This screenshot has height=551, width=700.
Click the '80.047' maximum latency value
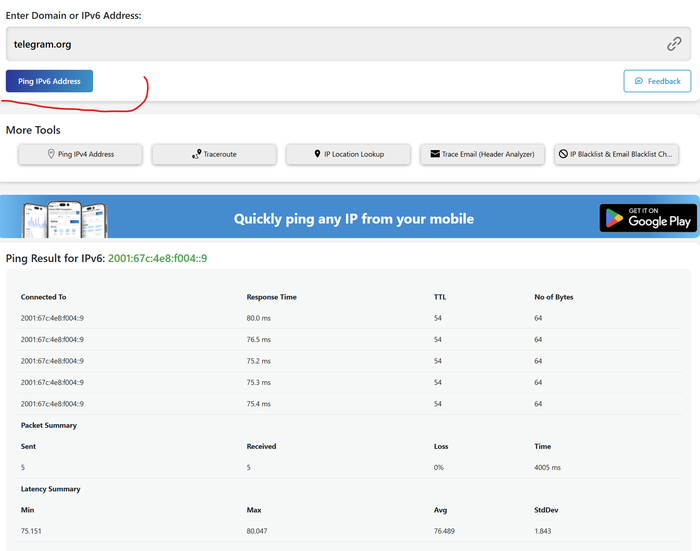click(x=257, y=531)
